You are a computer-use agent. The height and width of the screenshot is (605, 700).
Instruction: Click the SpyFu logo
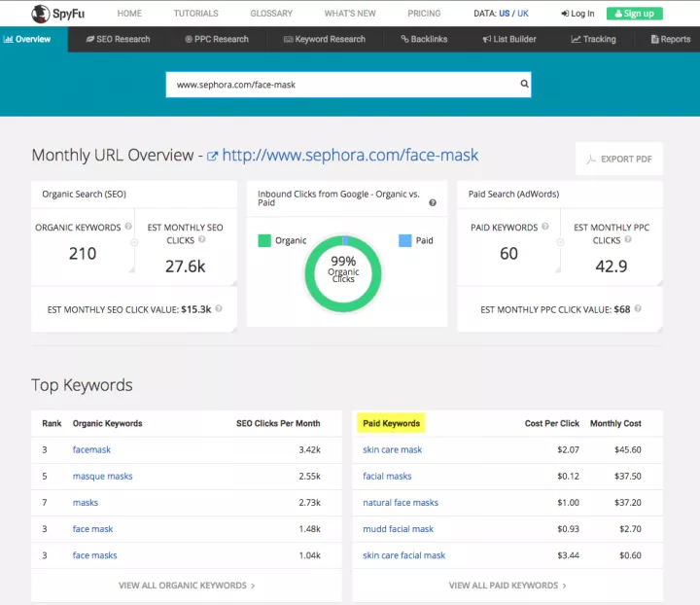(x=54, y=14)
